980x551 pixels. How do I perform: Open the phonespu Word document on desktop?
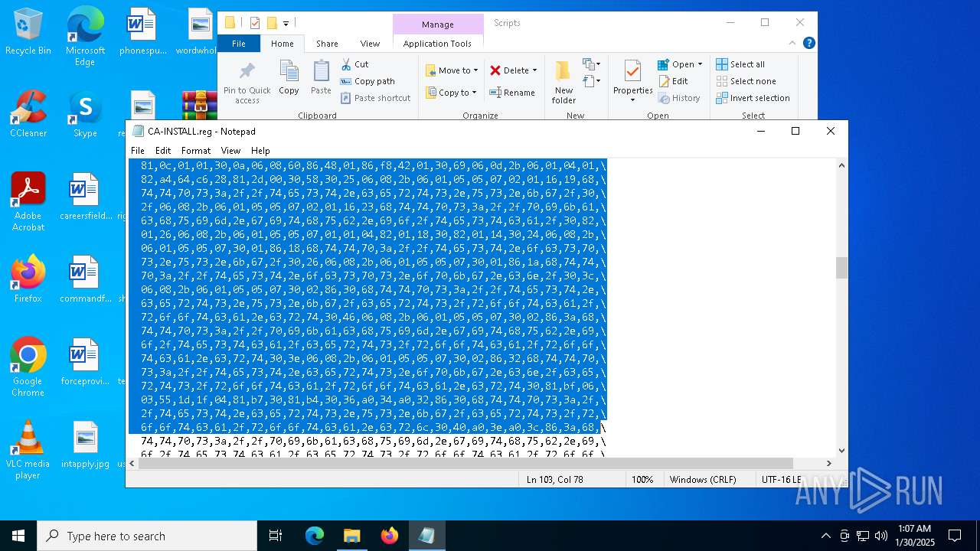coord(142,31)
